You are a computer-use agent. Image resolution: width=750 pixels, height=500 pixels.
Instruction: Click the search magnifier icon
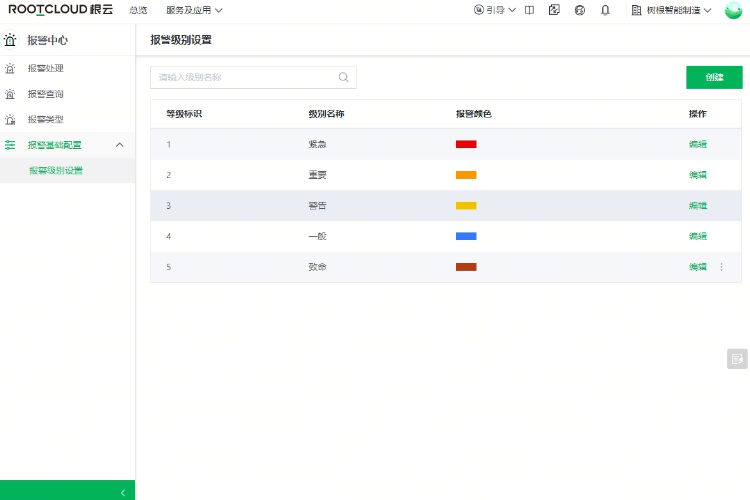(x=344, y=77)
